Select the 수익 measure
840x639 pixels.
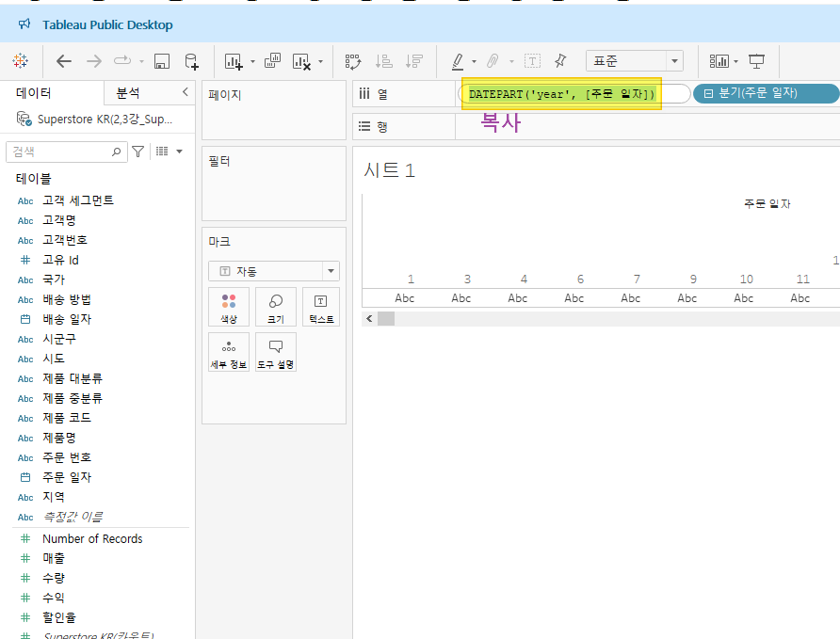(x=54, y=598)
